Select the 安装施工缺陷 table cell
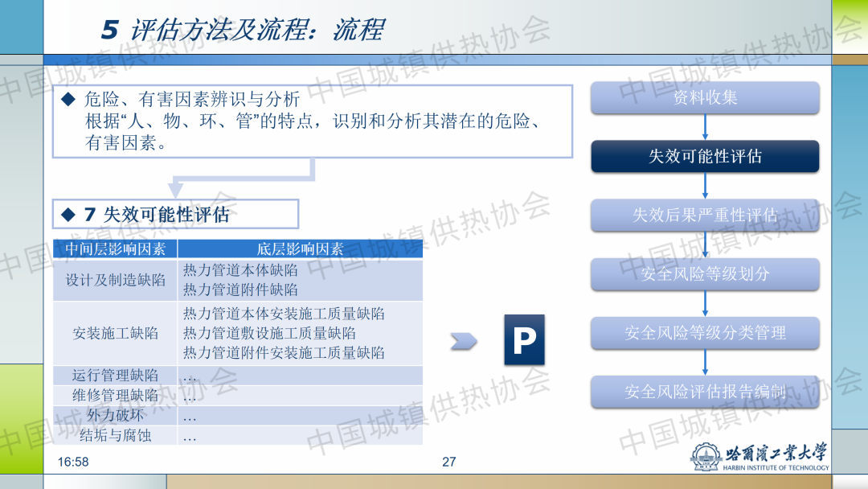Screen dimensions: 868x489 point(116,333)
